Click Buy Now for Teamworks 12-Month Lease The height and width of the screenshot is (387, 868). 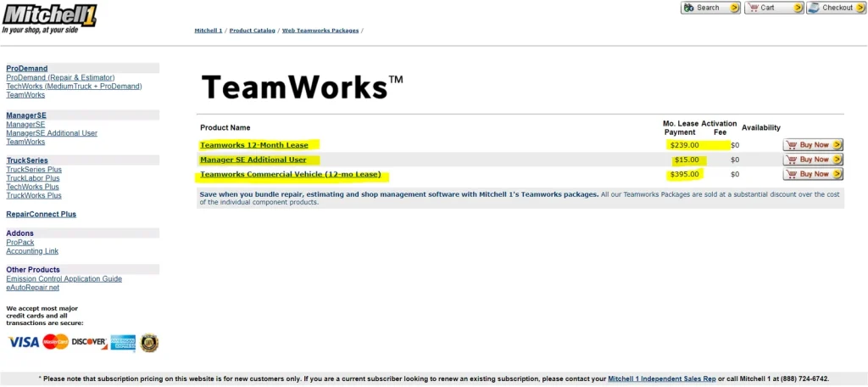[x=812, y=145]
